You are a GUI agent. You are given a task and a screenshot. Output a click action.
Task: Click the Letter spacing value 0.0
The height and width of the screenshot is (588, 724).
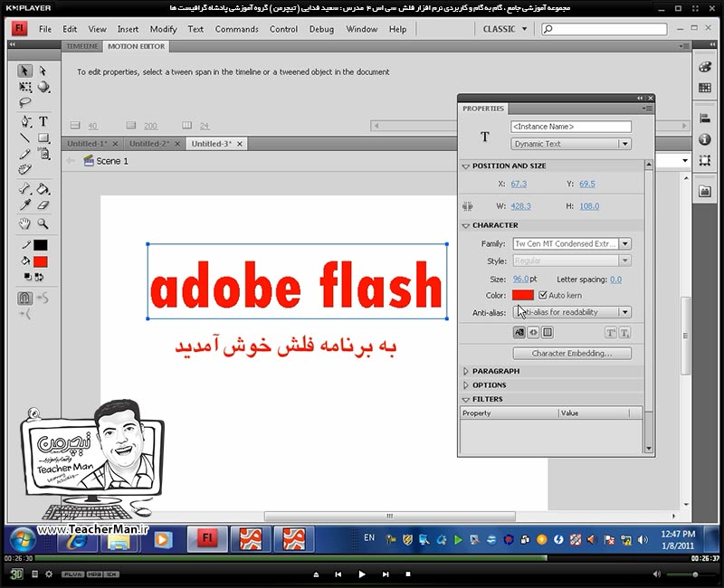coord(616,280)
